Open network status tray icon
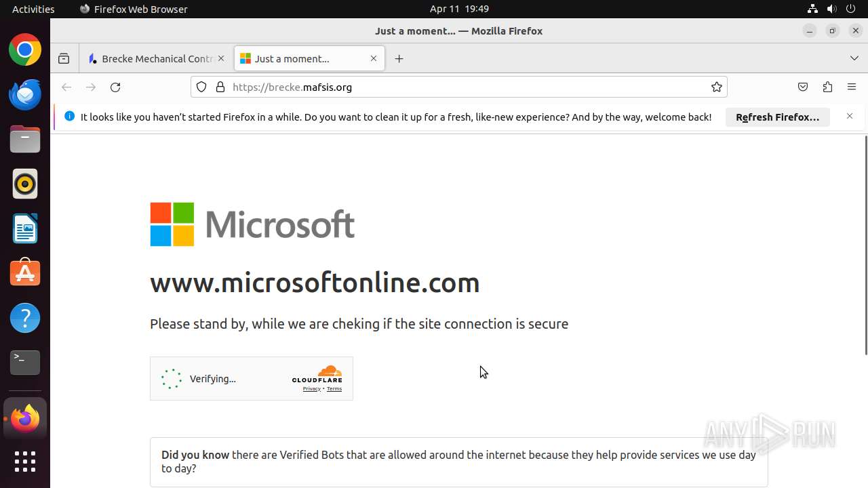868x488 pixels. coord(812,9)
